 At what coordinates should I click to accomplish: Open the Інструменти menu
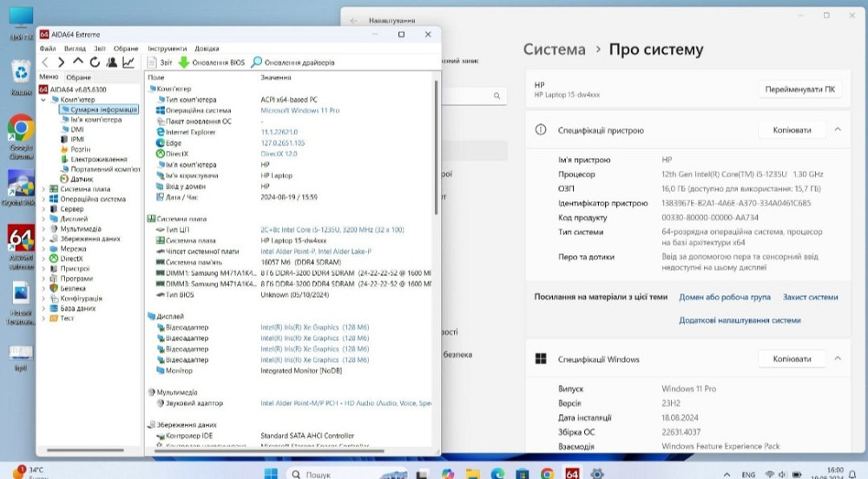[x=168, y=49]
